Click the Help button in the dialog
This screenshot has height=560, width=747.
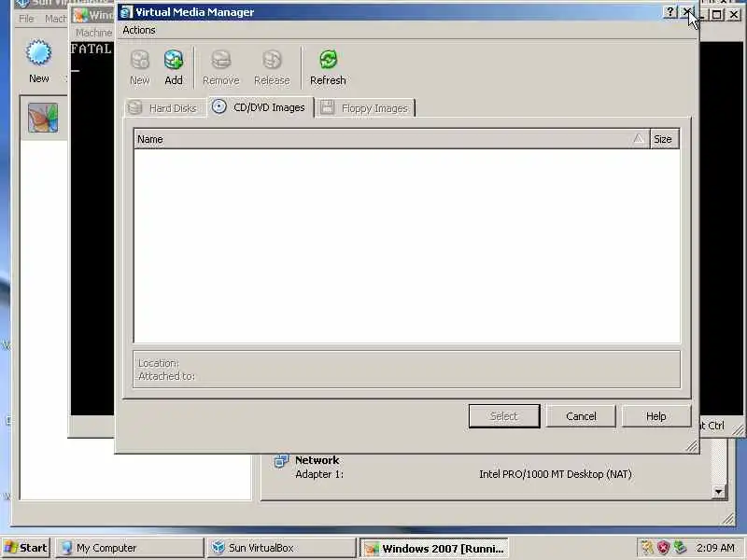(656, 416)
